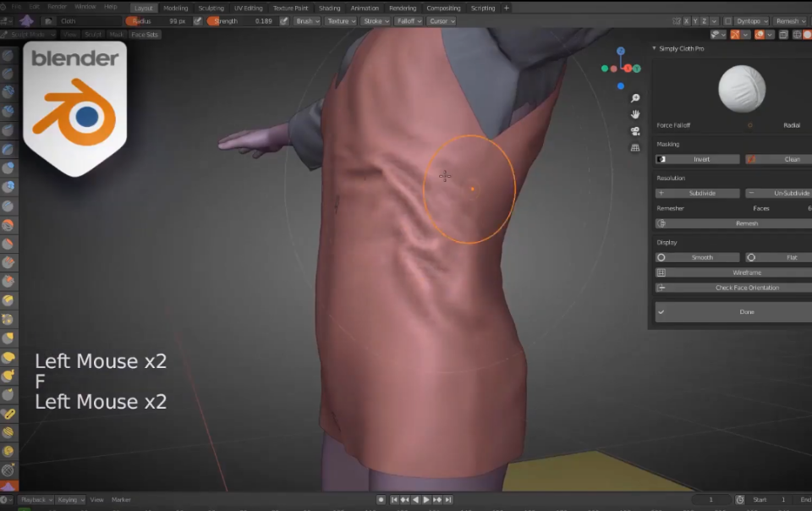Expand the Dyntopo options dropdown

pos(752,21)
